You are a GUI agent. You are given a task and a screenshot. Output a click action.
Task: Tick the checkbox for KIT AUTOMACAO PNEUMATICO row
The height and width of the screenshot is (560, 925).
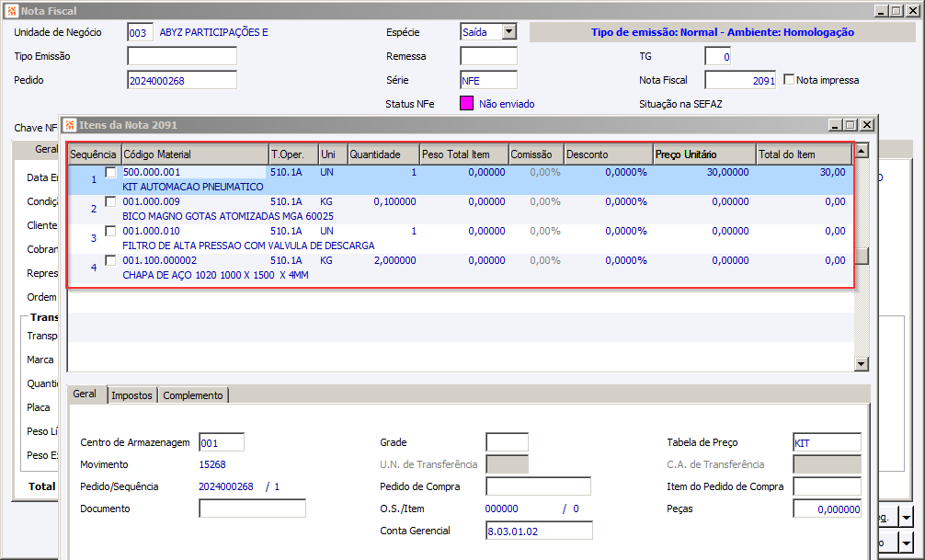pyautogui.click(x=111, y=173)
